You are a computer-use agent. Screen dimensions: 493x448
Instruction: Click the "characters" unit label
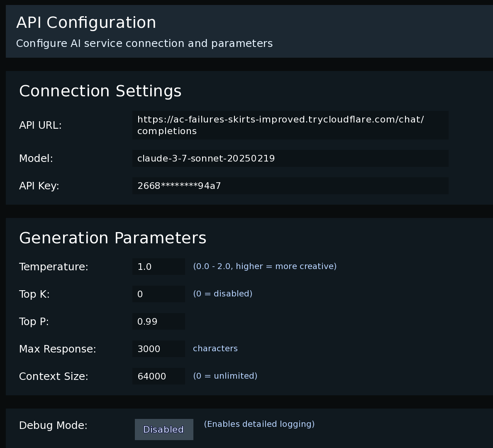pos(215,348)
